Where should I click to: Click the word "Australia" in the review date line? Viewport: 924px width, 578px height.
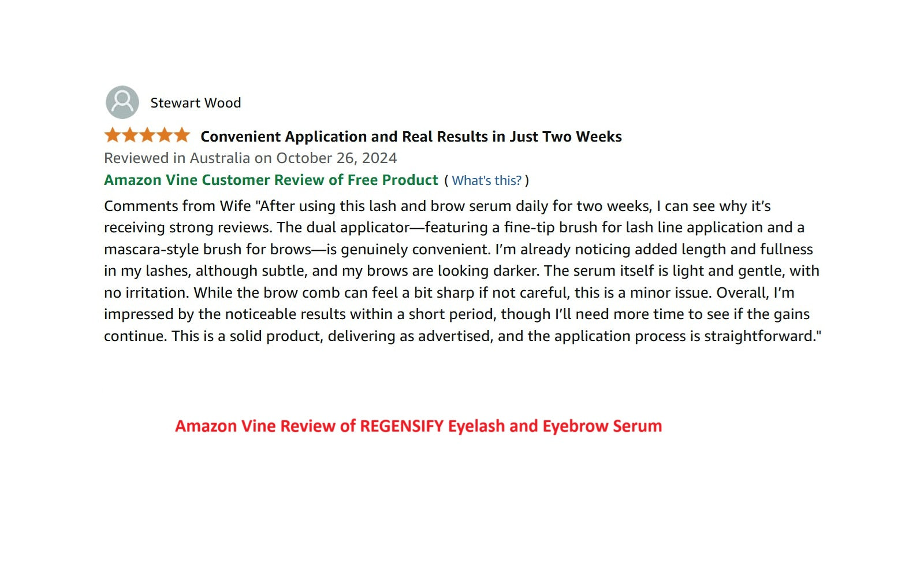click(220, 158)
